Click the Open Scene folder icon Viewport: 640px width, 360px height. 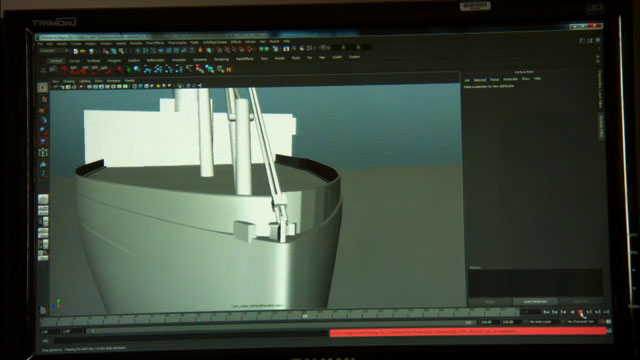[83, 51]
